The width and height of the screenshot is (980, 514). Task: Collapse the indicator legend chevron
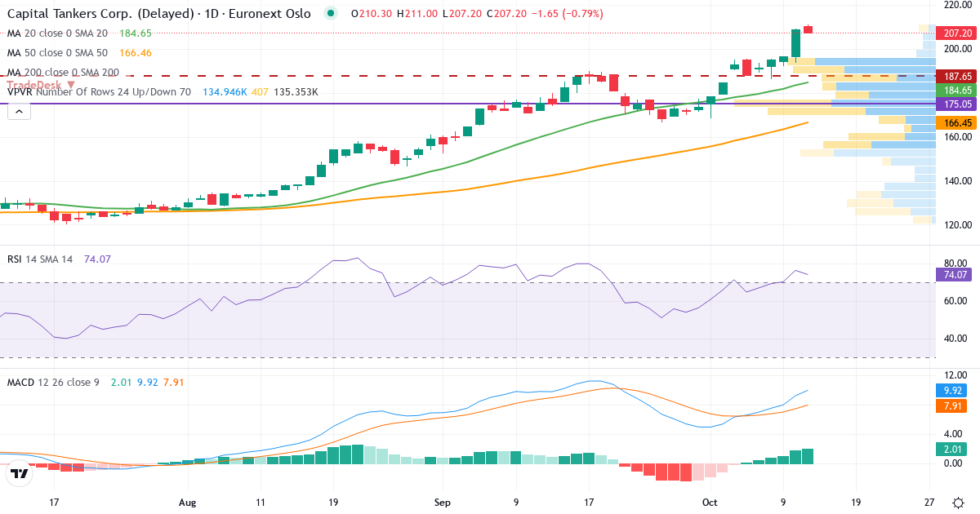(x=19, y=112)
